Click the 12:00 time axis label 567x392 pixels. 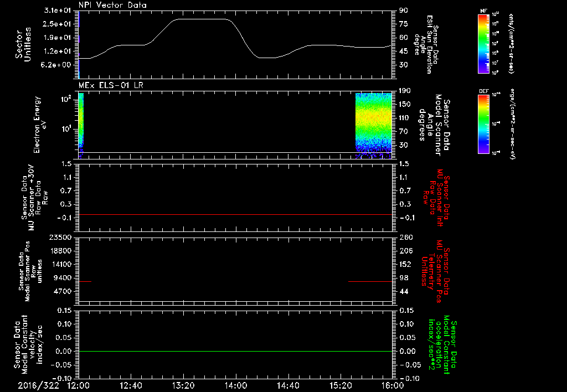tap(79, 385)
